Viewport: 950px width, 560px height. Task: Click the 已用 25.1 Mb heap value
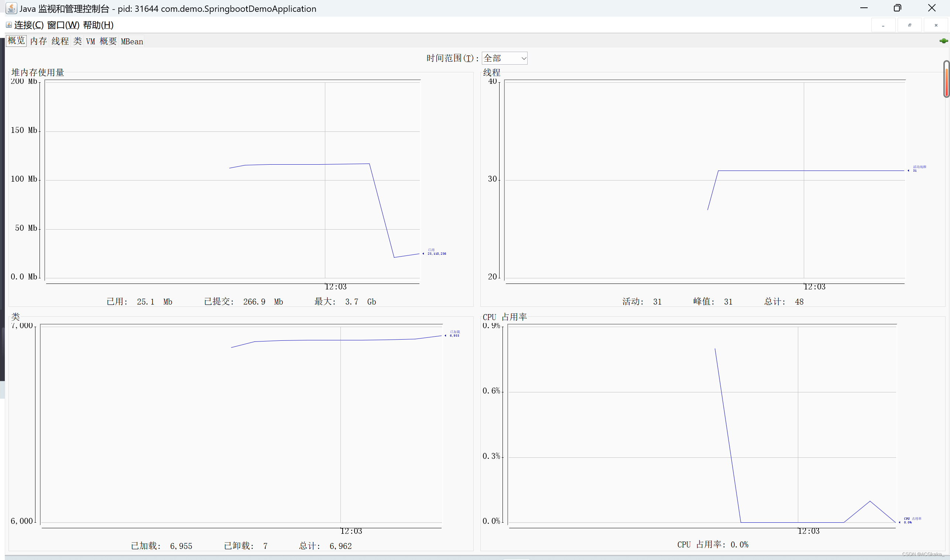pyautogui.click(x=140, y=302)
